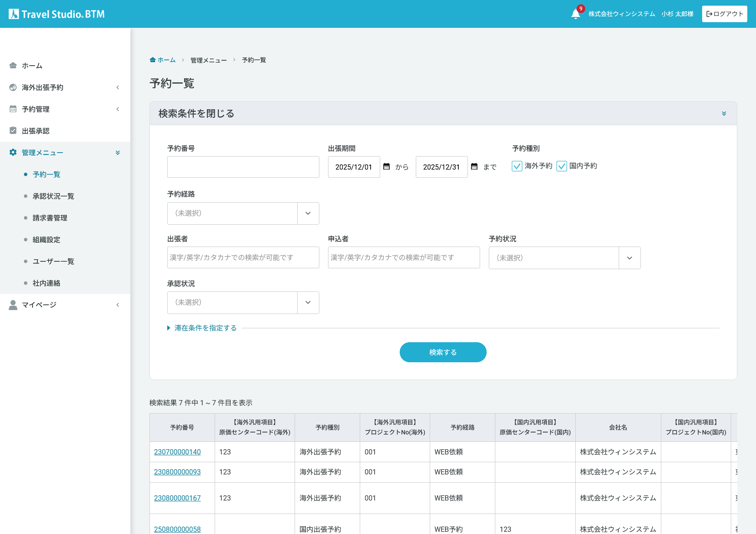Expand the 予約管理 sidebar chevron
The width and height of the screenshot is (756, 534).
[x=118, y=109]
